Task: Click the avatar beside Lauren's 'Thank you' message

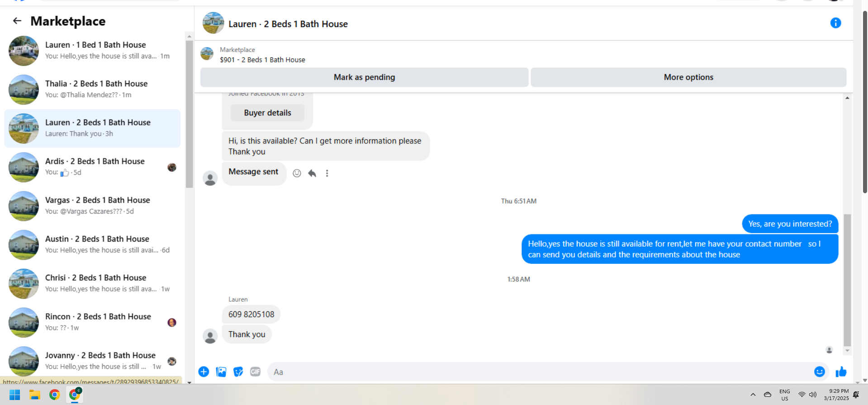Action: (x=210, y=336)
